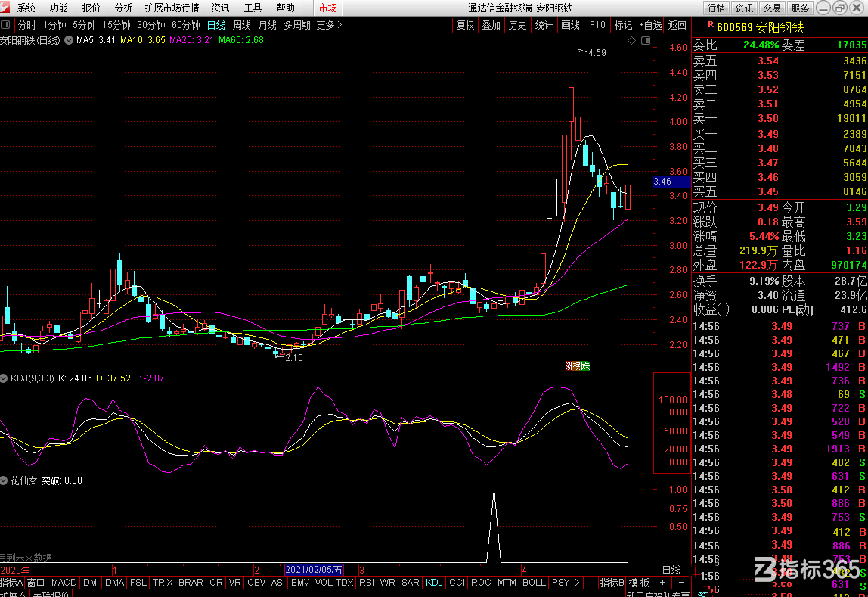Select the 周线 weekly period
868x597 pixels.
point(242,25)
